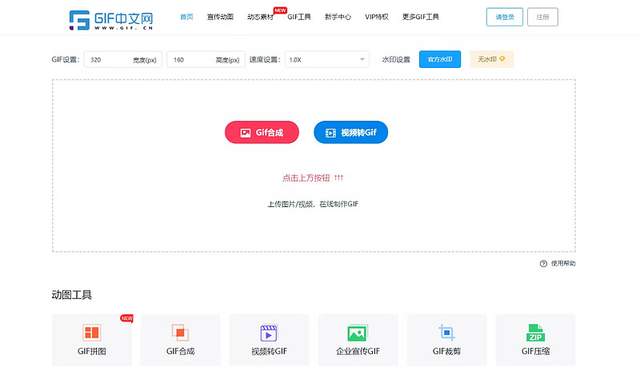Click the 使用帮助 question mark icon
The image size is (640, 375).
(x=543, y=264)
